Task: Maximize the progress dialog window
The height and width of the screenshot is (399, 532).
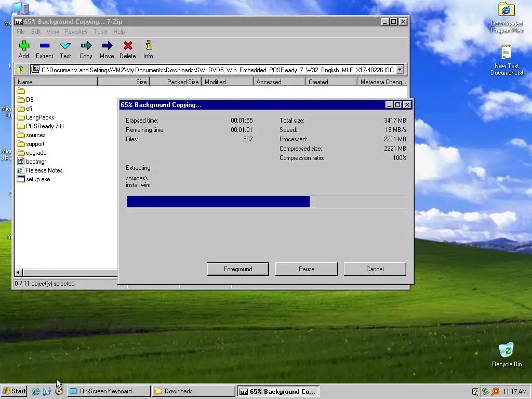Action: [x=398, y=105]
